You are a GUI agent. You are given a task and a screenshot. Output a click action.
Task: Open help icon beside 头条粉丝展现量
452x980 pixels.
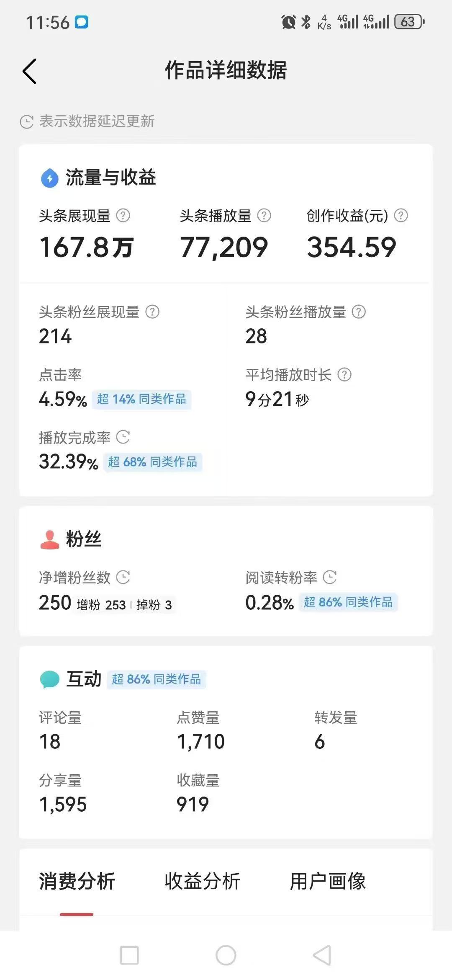(x=152, y=312)
